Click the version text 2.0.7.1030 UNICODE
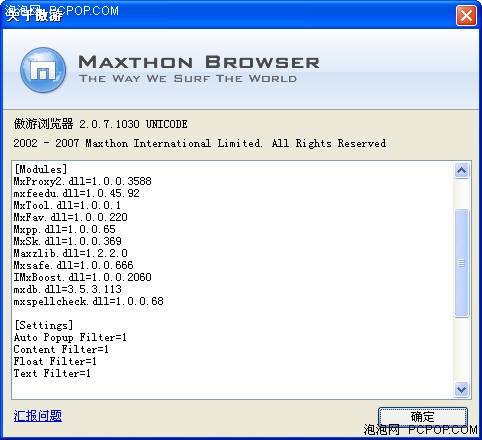The height and width of the screenshot is (440, 482). coord(133,124)
